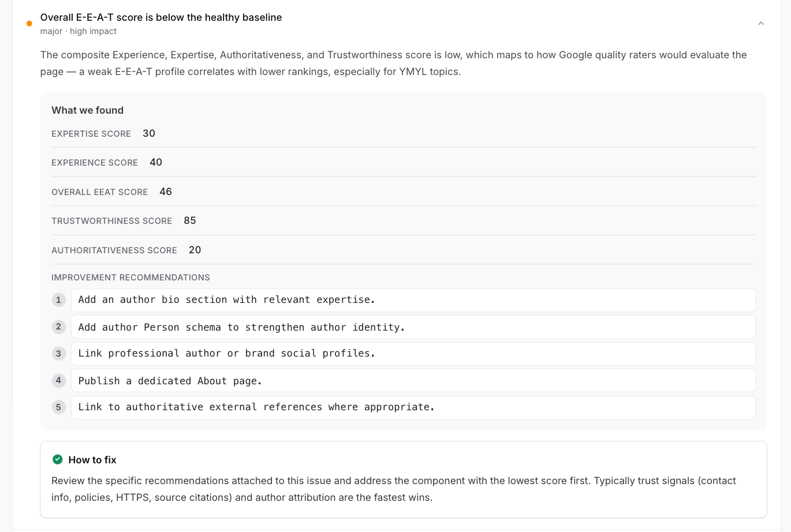Select the issue title about E-E-A-T score
The image size is (791, 532).
pos(161,17)
